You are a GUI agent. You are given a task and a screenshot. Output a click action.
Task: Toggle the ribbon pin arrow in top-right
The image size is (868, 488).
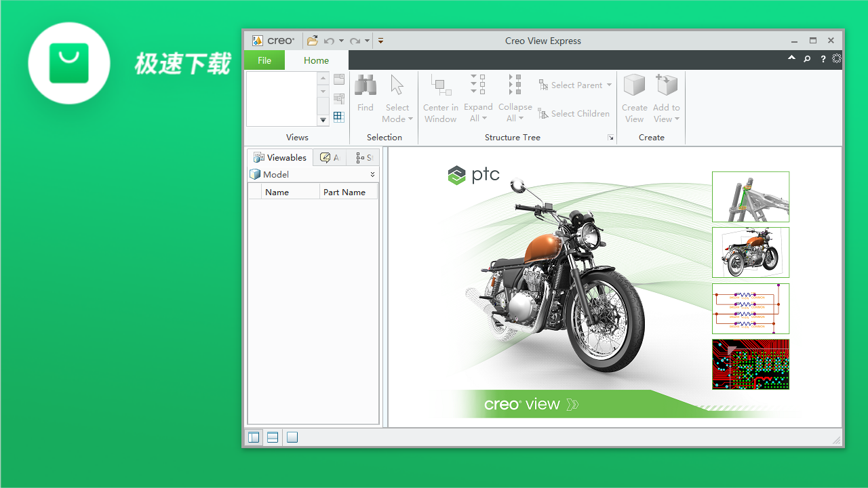pyautogui.click(x=791, y=59)
